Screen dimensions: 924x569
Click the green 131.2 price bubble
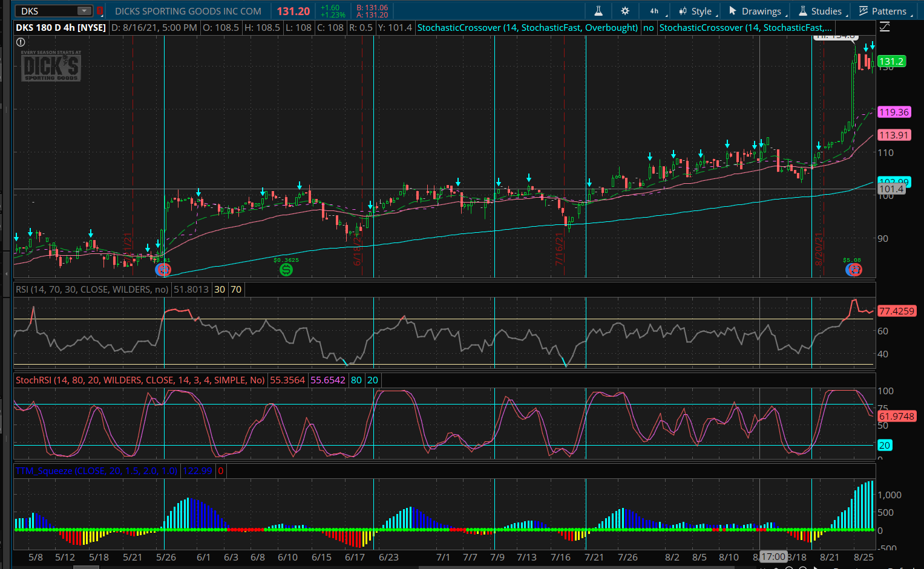coord(891,61)
